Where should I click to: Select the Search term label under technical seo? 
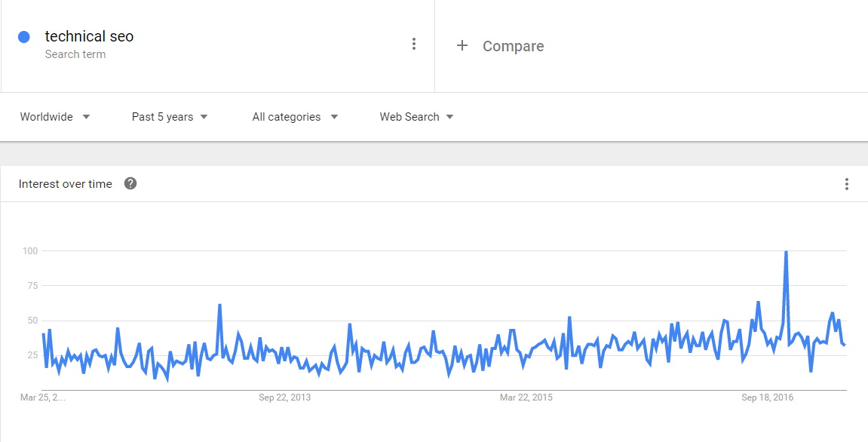pyautogui.click(x=75, y=54)
